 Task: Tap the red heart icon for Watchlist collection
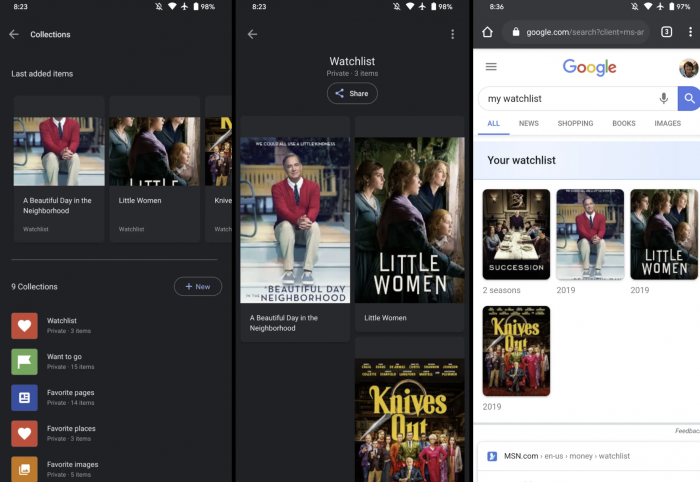coord(25,326)
